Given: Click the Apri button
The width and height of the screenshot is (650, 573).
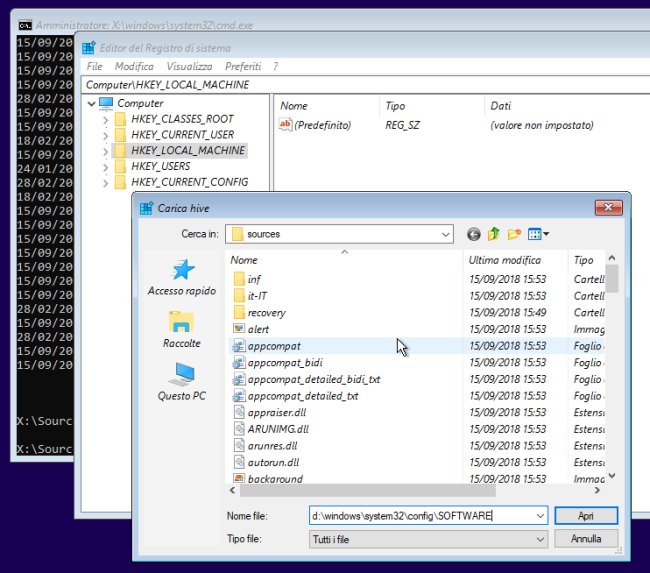Looking at the screenshot, I should point(587,515).
